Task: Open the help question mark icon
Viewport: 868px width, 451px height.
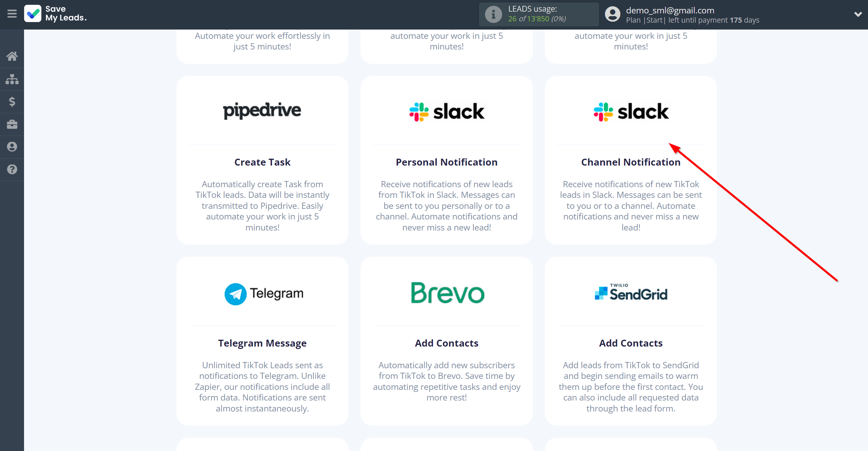Action: [12, 169]
